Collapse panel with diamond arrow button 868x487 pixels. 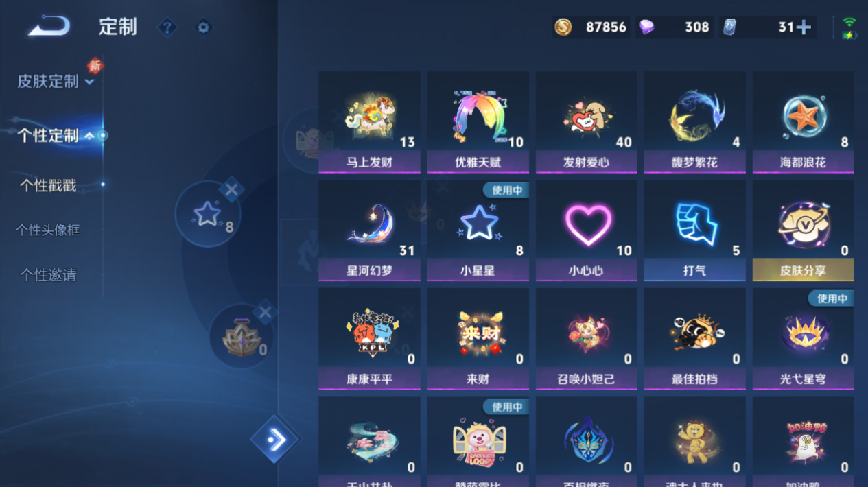[274, 440]
